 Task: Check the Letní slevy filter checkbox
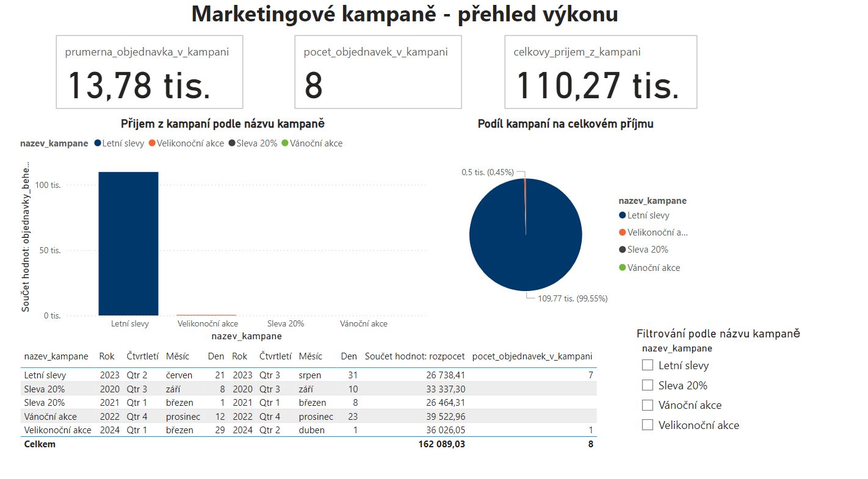pos(647,366)
